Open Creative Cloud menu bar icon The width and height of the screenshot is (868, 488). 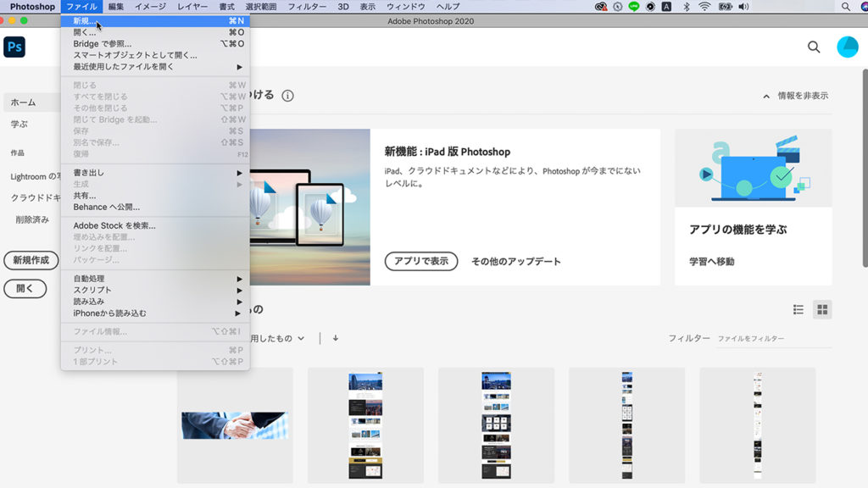click(x=601, y=7)
